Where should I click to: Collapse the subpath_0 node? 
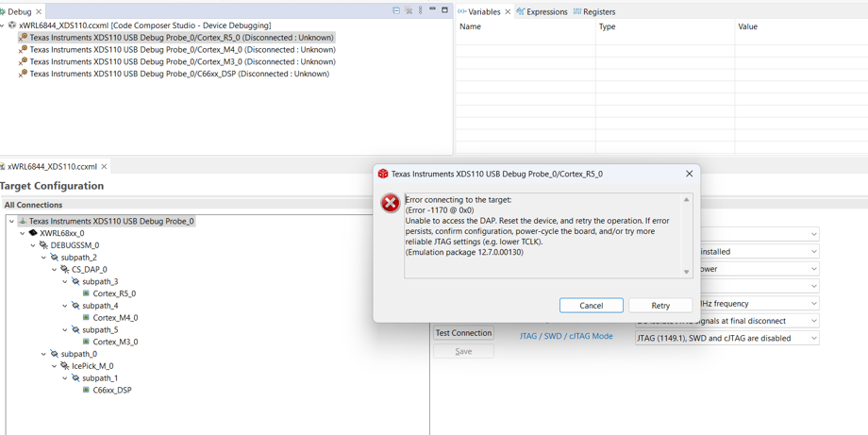tap(43, 354)
